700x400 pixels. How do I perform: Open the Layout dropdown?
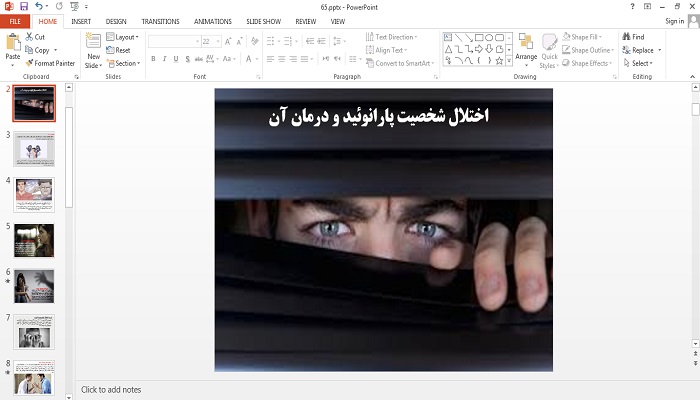(x=122, y=37)
